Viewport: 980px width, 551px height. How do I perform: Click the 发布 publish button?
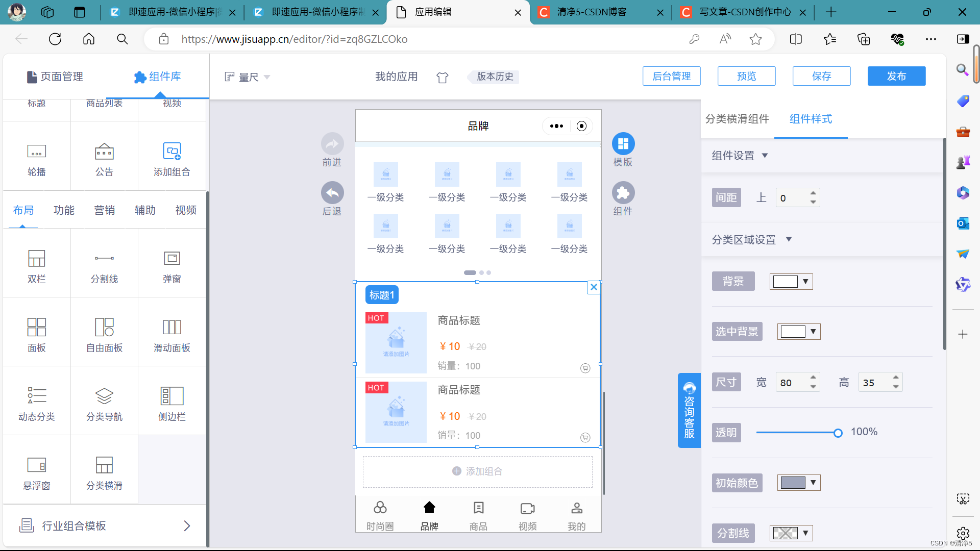click(x=896, y=76)
